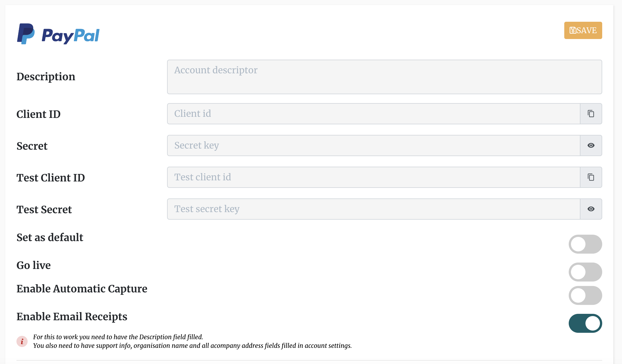The width and height of the screenshot is (622, 364).
Task: Enable Automatic Capture toggle
Action: tap(585, 295)
